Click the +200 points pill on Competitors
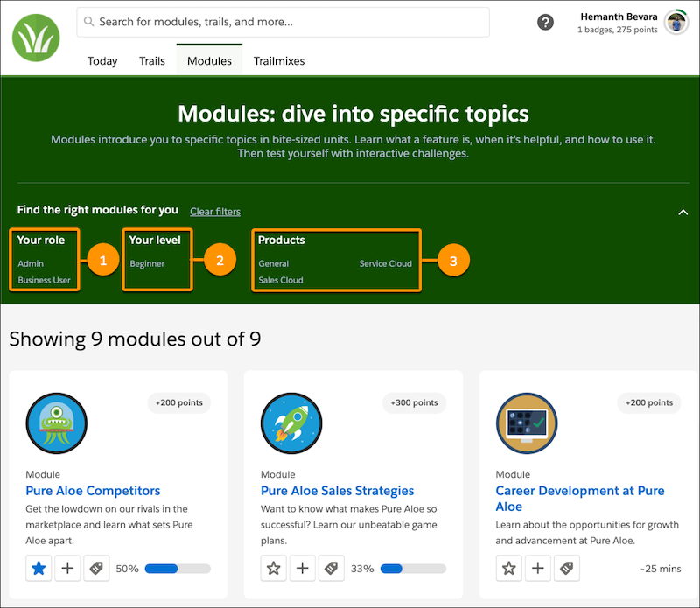Viewport: 700px width, 608px height. (x=179, y=402)
